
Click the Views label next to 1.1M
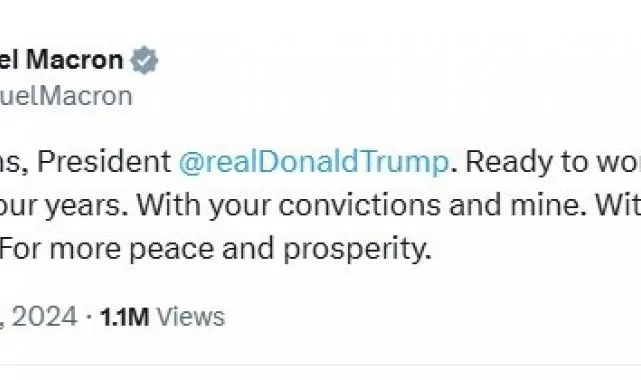click(x=191, y=317)
